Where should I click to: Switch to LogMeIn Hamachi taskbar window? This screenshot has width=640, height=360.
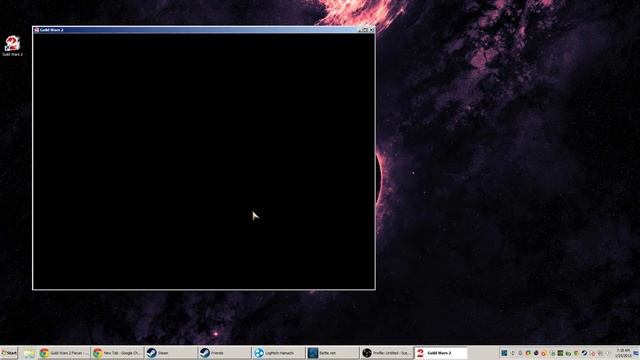pyautogui.click(x=278, y=353)
